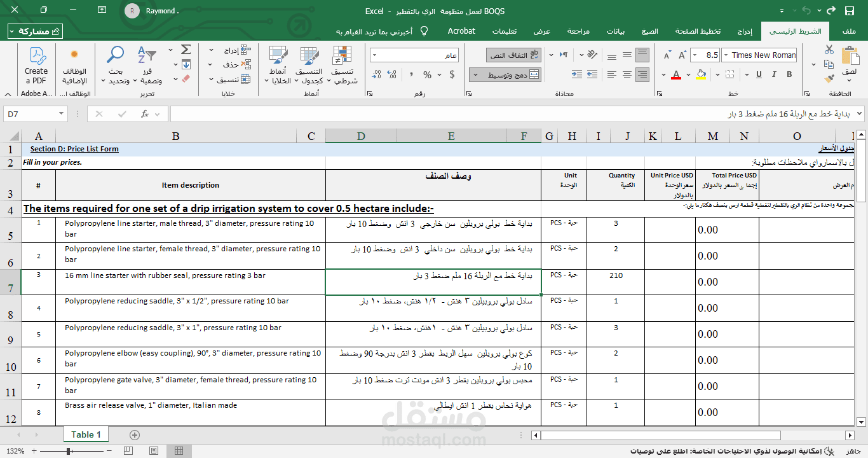Click Merge and Center button
Image resolution: width=868 pixels, height=458 pixels.
point(512,74)
